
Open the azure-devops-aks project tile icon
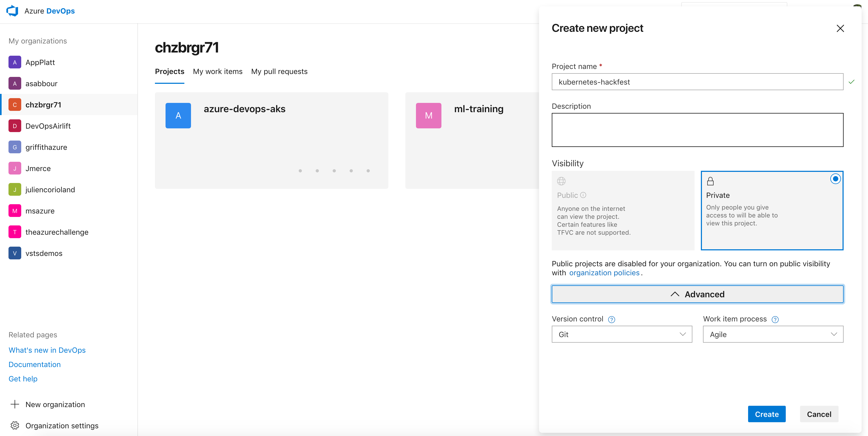[178, 116]
